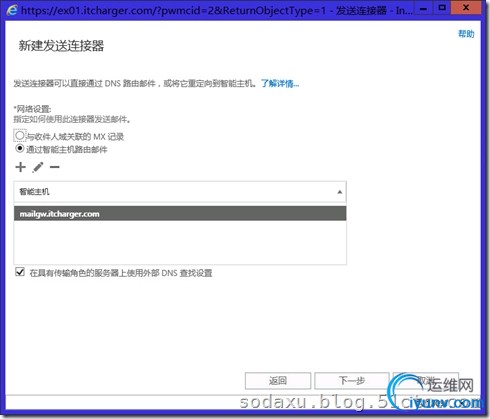This screenshot has height=419, width=490.
Task: Close the send connector dialog window
Action: coord(466,8)
